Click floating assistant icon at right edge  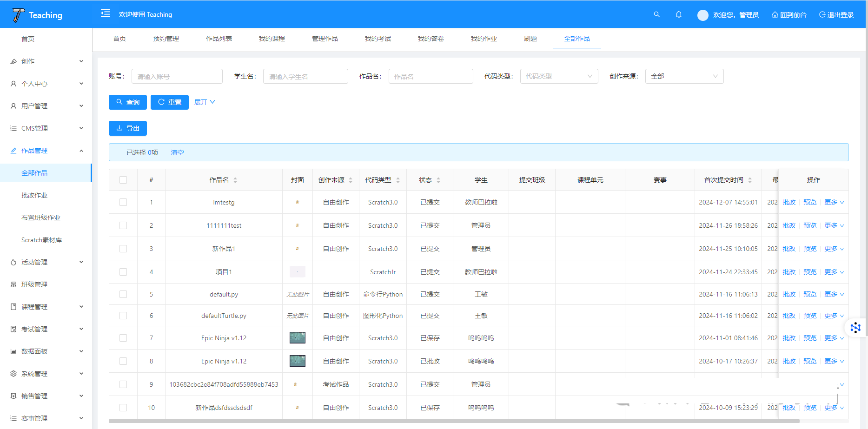(x=855, y=328)
